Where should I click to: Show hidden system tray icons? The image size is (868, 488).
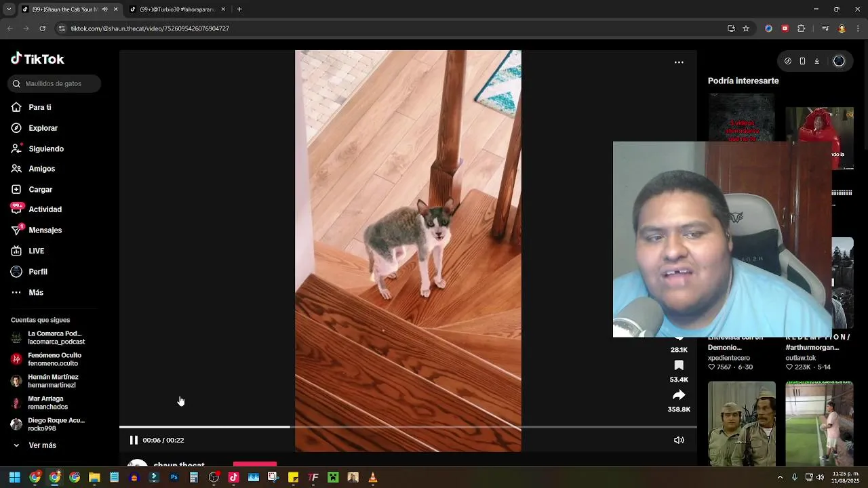point(780,477)
